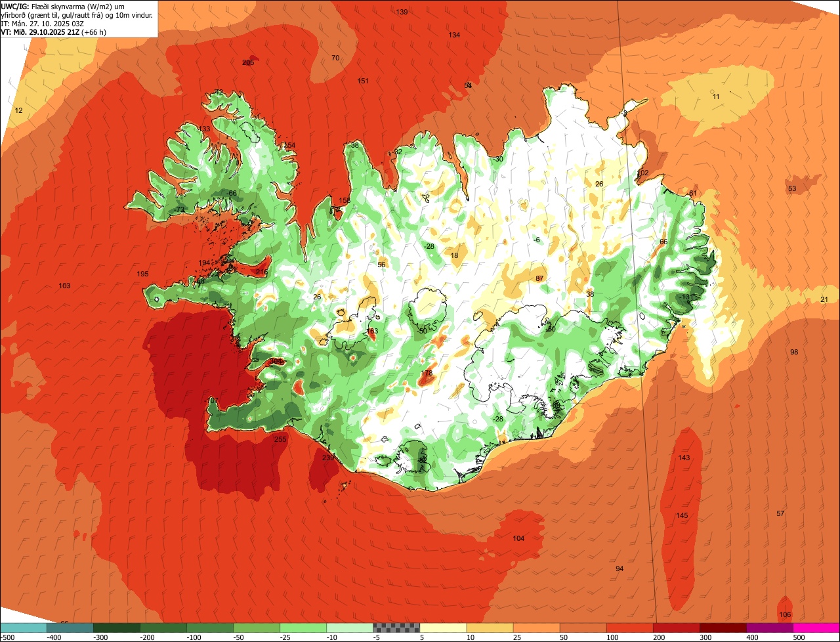Select the map value '134'
The image size is (840, 642).
[x=454, y=35]
